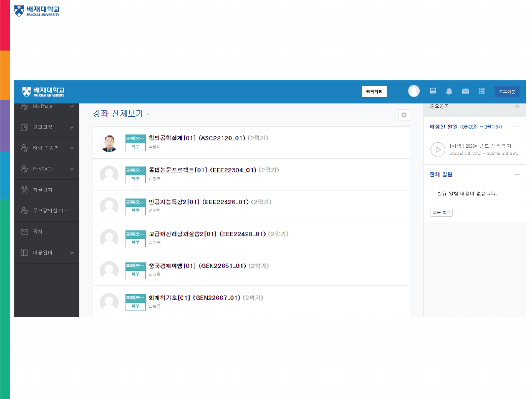The width and height of the screenshot is (532, 399).
Task: Open course settings with the gear icon
Action: (x=404, y=115)
